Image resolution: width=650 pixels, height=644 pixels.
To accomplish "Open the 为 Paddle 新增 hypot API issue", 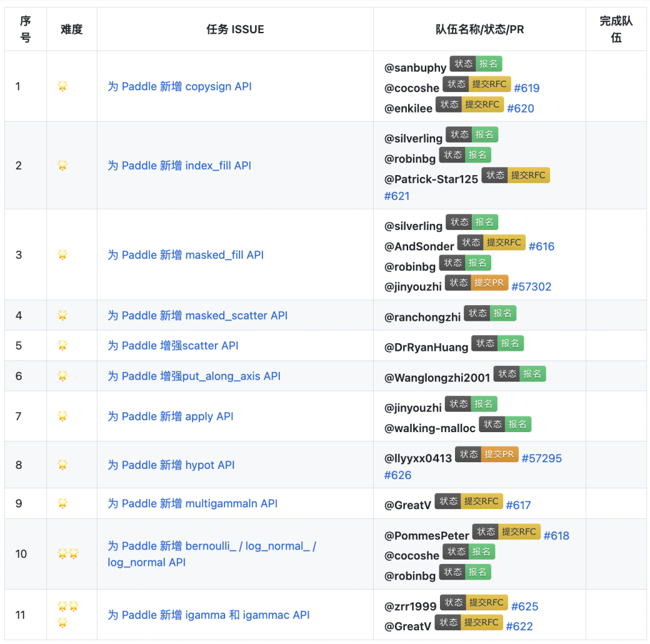I will coord(171,465).
